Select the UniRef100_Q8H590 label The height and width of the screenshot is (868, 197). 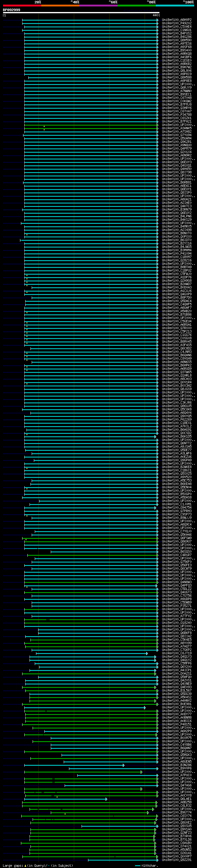177,40
